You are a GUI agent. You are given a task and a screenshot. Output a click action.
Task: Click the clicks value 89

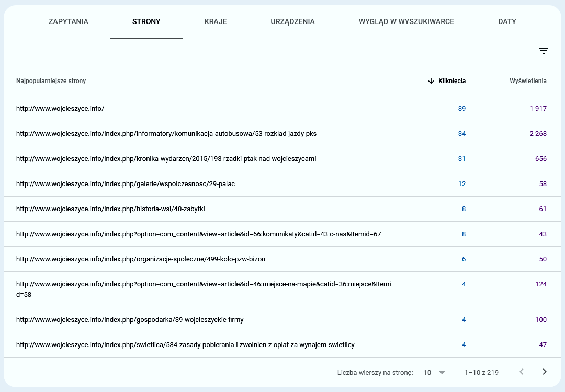461,108
